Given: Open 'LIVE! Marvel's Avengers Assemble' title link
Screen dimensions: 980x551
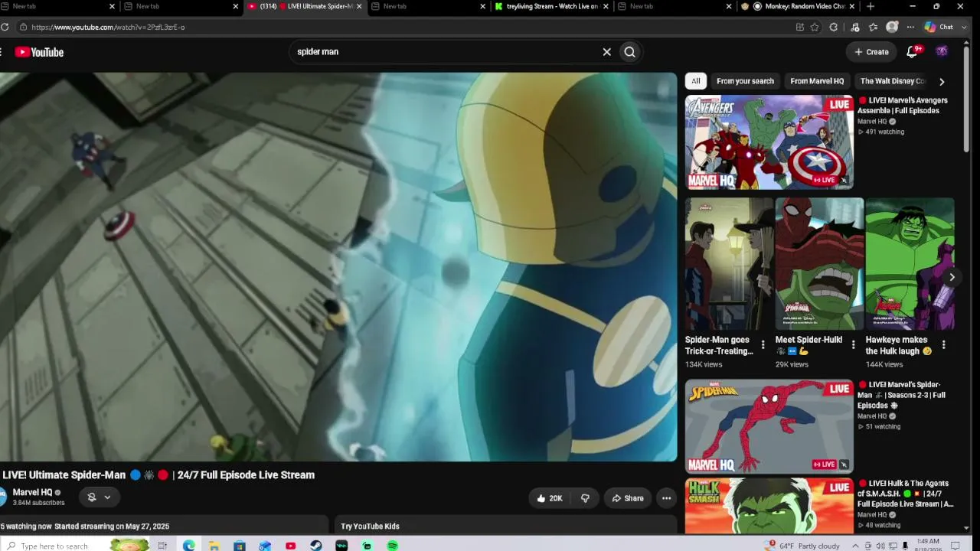Looking at the screenshot, I should [x=903, y=106].
